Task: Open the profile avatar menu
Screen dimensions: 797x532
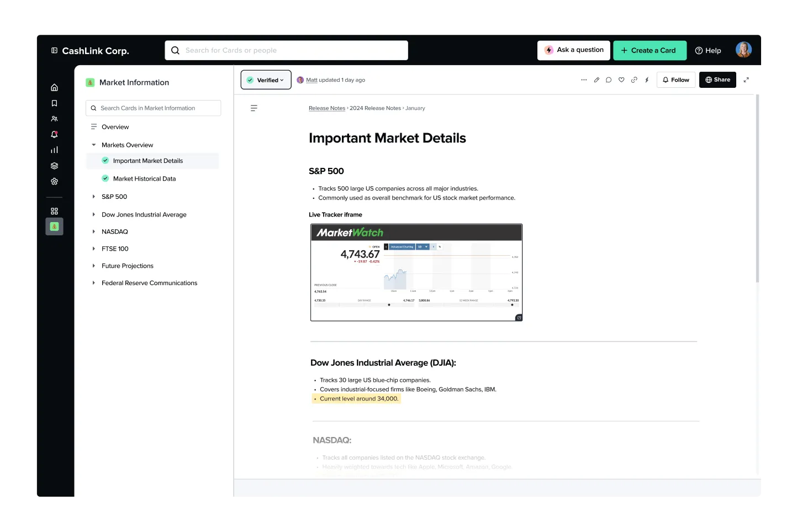Action: 743,50
